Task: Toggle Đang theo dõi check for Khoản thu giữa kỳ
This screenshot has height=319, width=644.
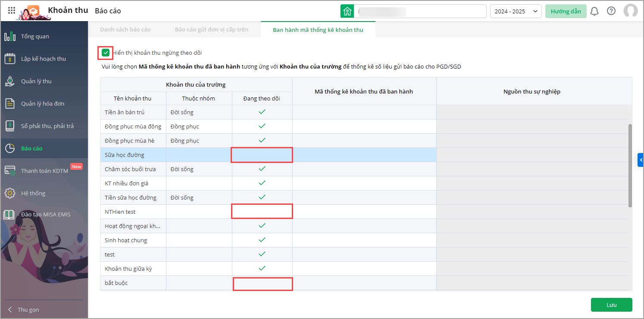Action: 262,269
